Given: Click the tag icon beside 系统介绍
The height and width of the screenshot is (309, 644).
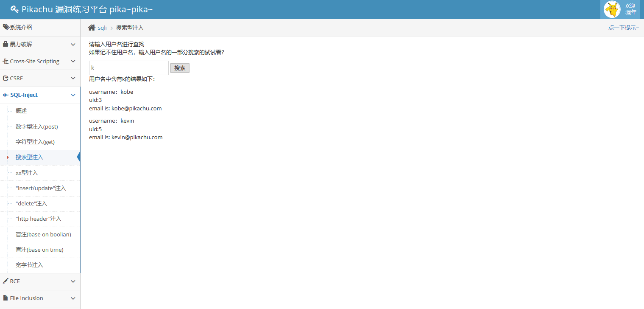Looking at the screenshot, I should tap(6, 27).
